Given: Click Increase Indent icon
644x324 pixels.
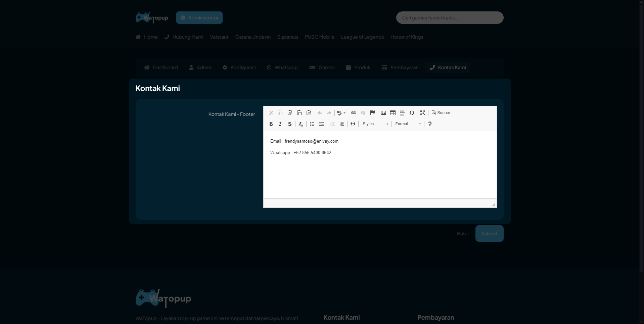Looking at the screenshot, I should (342, 124).
